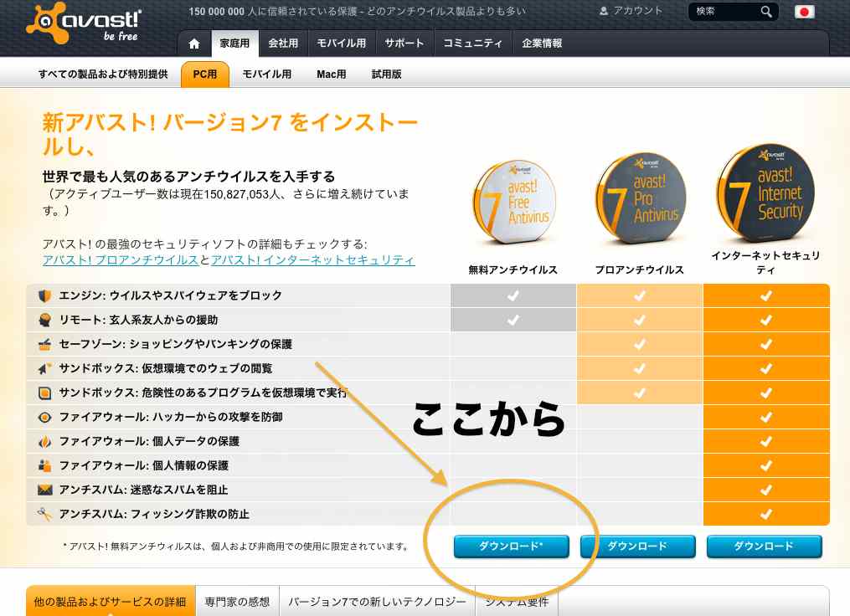Open アバスト! インターネットセキュリティ link
Image resolution: width=850 pixels, height=616 pixels.
coord(313,260)
